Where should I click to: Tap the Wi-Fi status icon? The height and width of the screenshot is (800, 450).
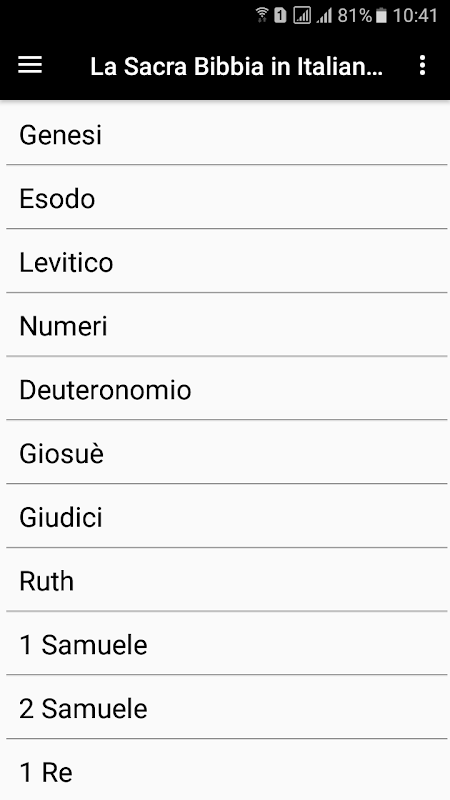[x=262, y=15]
